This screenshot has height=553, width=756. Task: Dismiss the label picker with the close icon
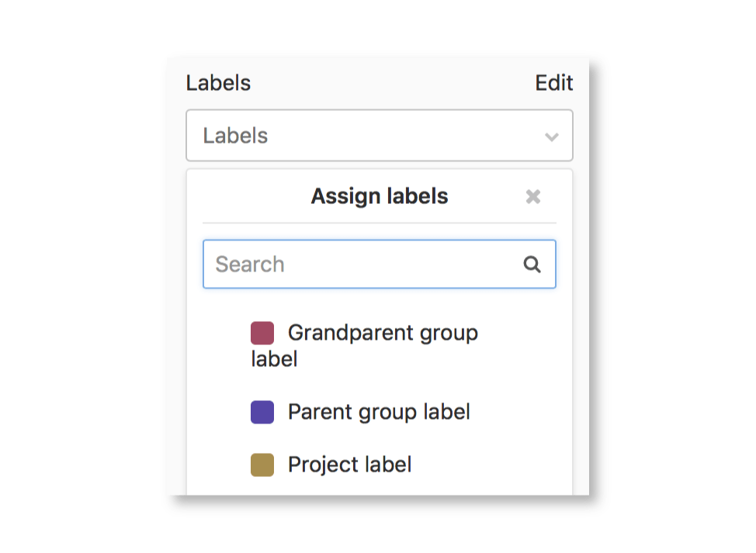[x=533, y=196]
